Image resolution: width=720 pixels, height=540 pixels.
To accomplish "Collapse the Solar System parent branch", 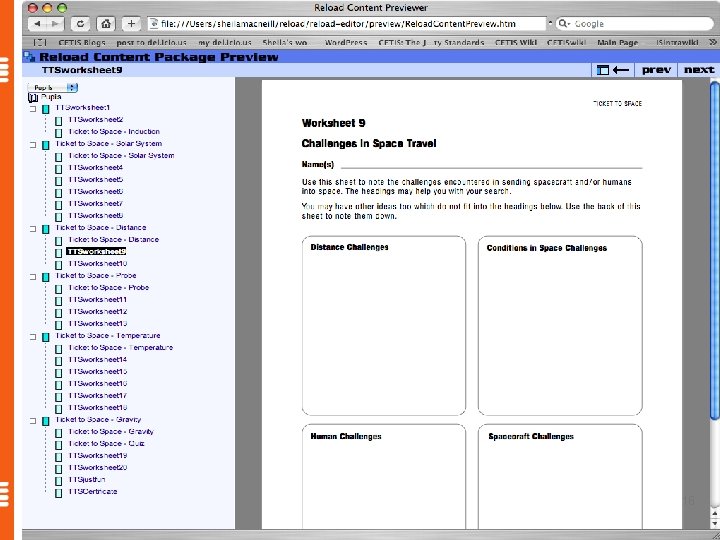I will tap(33, 145).
